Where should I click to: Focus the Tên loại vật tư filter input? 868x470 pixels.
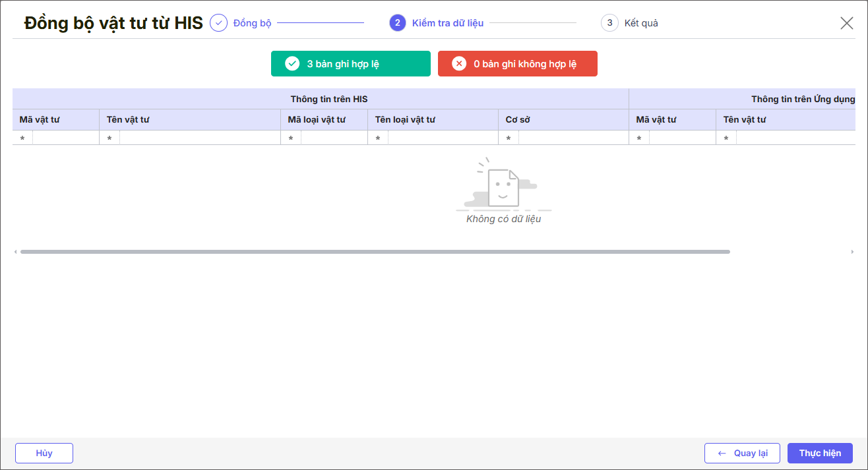(443, 138)
